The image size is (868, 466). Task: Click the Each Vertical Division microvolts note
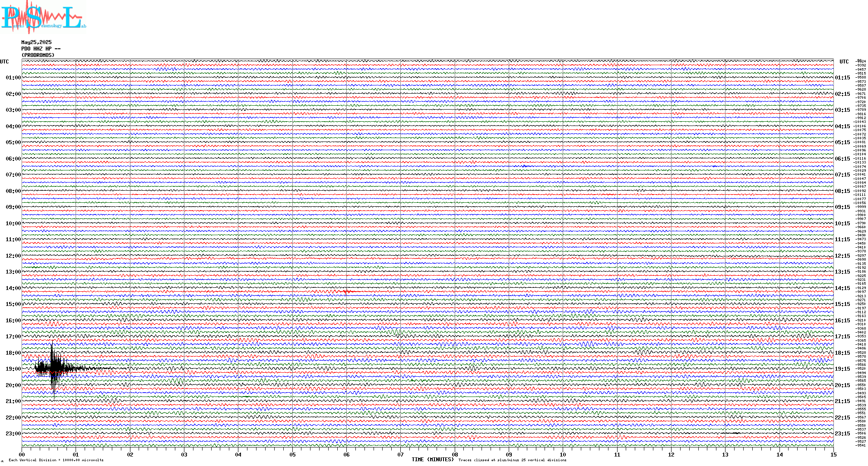click(56, 460)
